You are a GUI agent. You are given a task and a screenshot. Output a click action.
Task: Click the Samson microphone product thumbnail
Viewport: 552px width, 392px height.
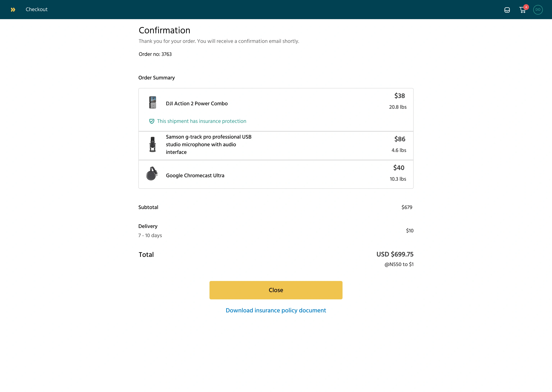pos(153,144)
